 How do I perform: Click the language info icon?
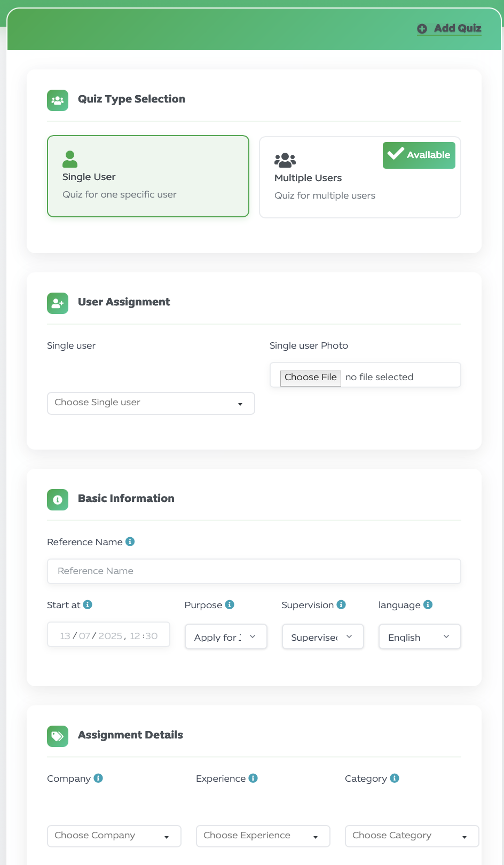[428, 604]
